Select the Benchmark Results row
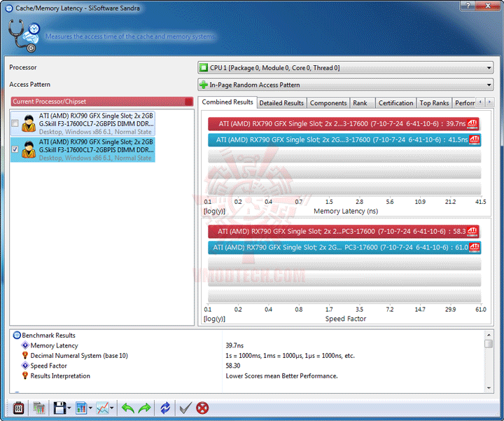This screenshot has height=421, width=504. click(x=248, y=335)
